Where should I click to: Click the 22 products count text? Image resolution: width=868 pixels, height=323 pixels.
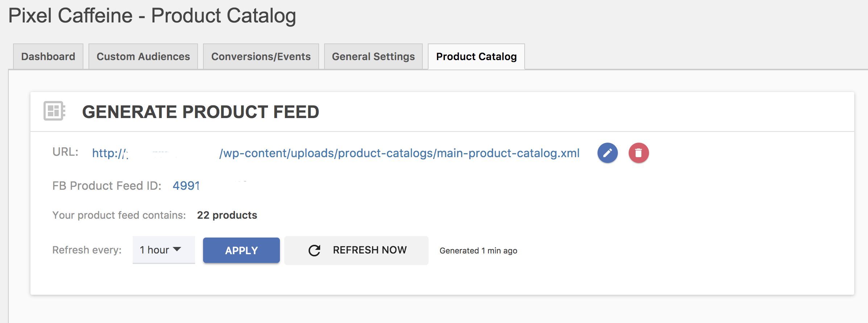227,215
